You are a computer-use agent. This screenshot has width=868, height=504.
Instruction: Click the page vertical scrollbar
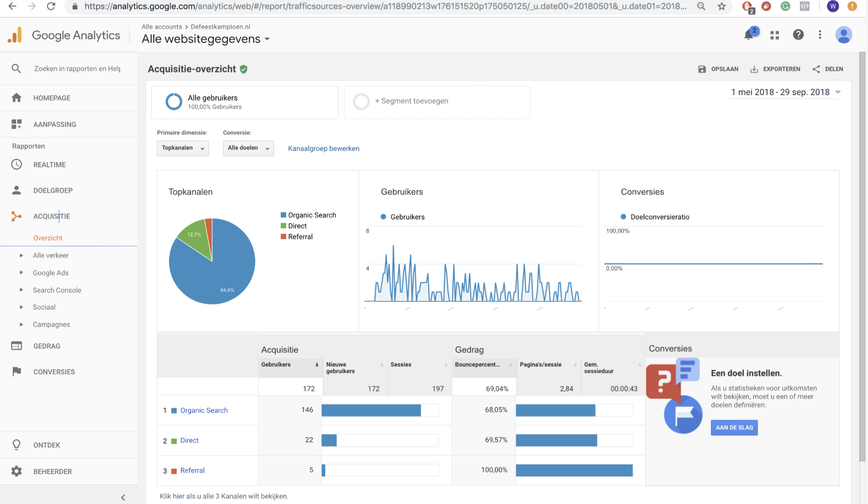click(x=862, y=257)
